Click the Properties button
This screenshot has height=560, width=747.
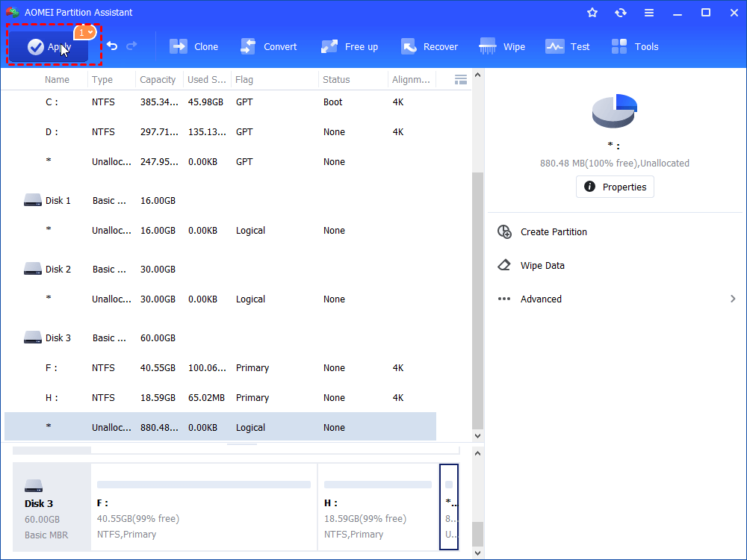615,187
